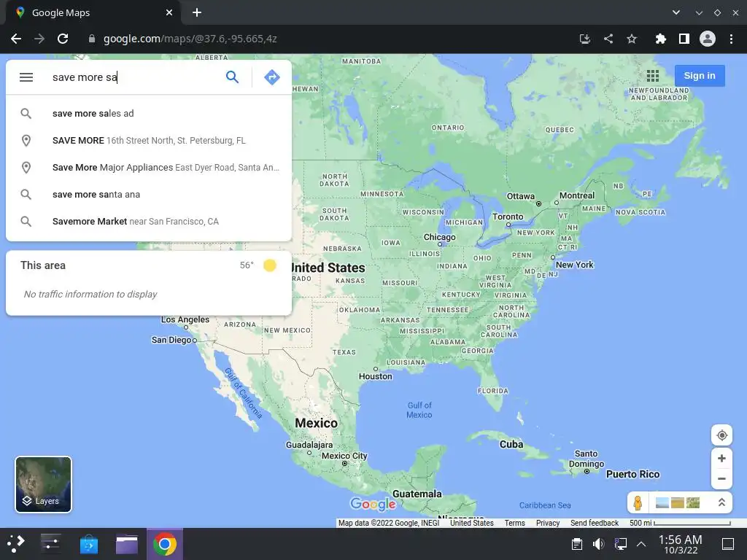Open the Privacy link
The width and height of the screenshot is (747, 560).
click(548, 523)
